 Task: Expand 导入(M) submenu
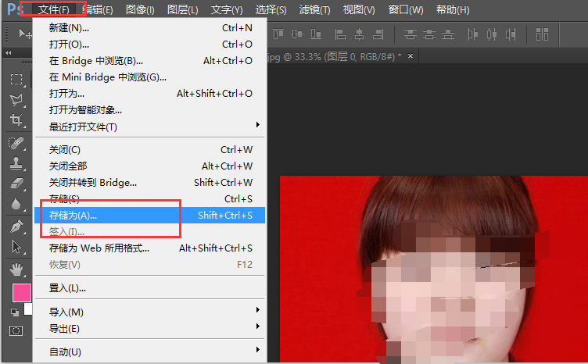pos(257,309)
